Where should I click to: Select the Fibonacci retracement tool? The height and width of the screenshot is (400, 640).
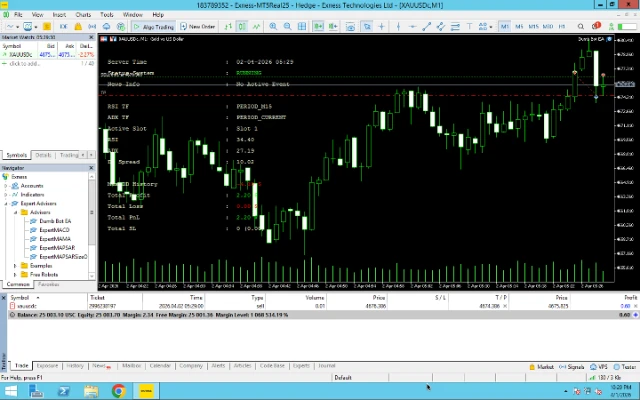tap(455, 27)
